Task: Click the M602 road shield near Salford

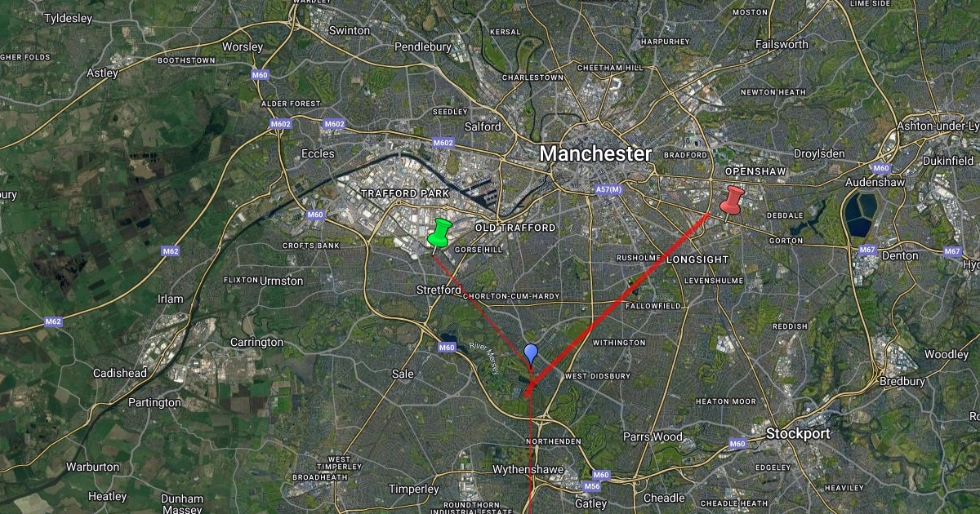Action: 443,142
